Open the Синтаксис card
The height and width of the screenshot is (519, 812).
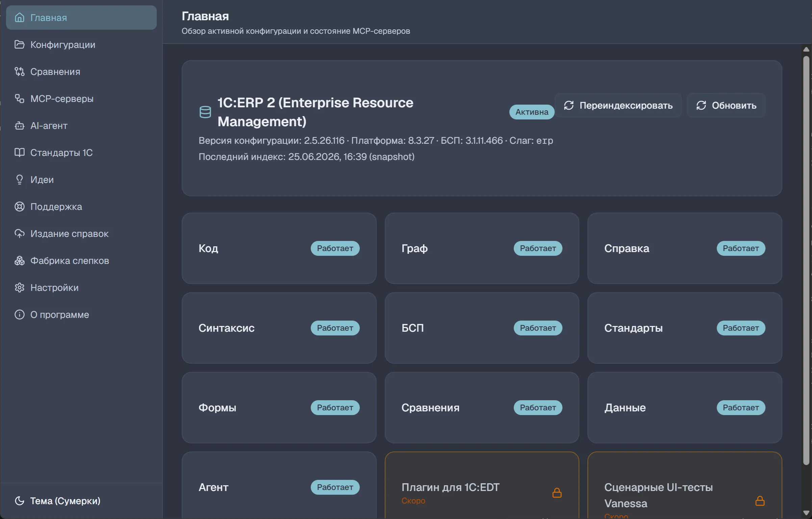(279, 328)
